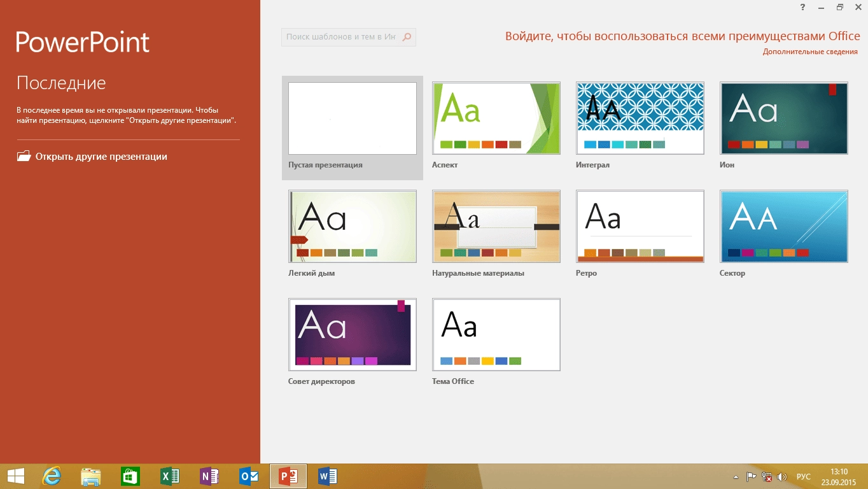This screenshot has width=868, height=489.
Task: Click the Аспект label text
Action: click(445, 165)
